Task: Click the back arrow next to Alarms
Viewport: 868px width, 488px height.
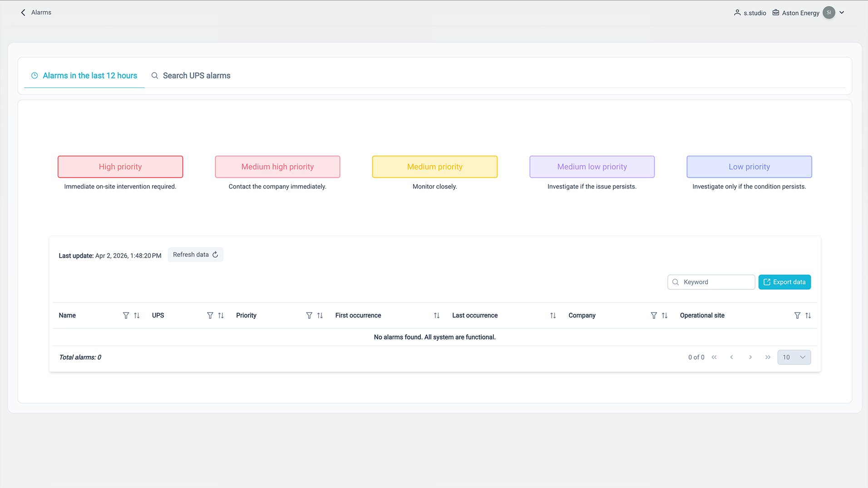Action: click(23, 13)
